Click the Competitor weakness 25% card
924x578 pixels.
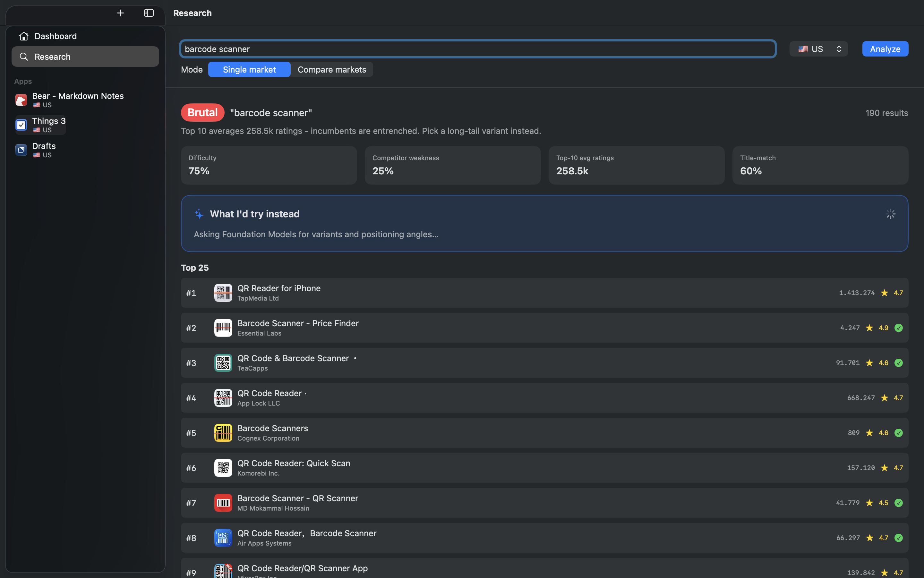(x=452, y=165)
